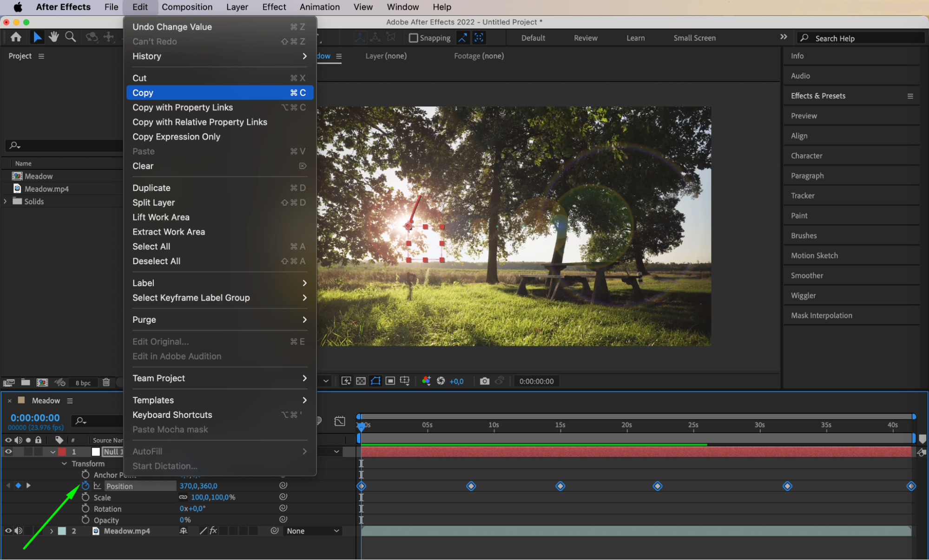This screenshot has height=560, width=929.
Task: Hide the Null 1 layer eye toggle
Action: pyautogui.click(x=8, y=451)
